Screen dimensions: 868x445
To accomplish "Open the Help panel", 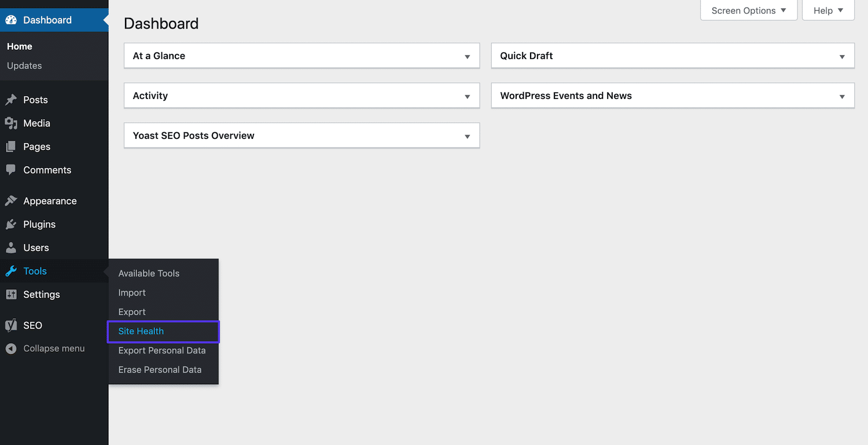I will point(827,10).
